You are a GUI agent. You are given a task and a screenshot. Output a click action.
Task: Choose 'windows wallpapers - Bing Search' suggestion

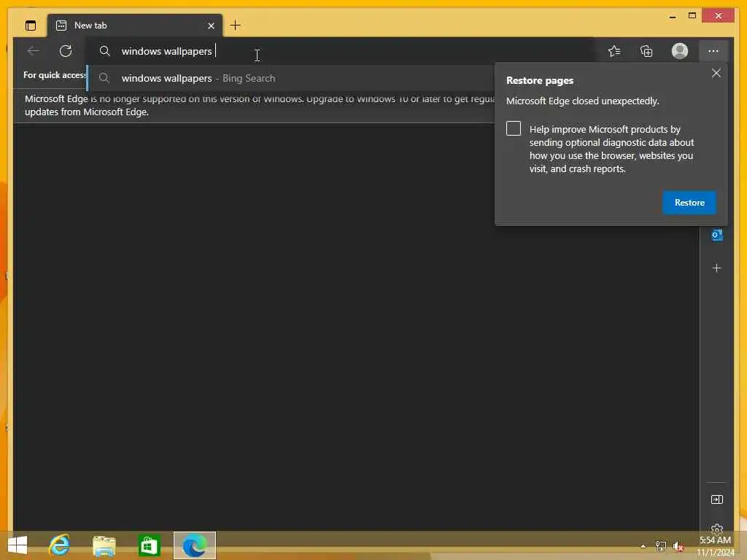292,78
